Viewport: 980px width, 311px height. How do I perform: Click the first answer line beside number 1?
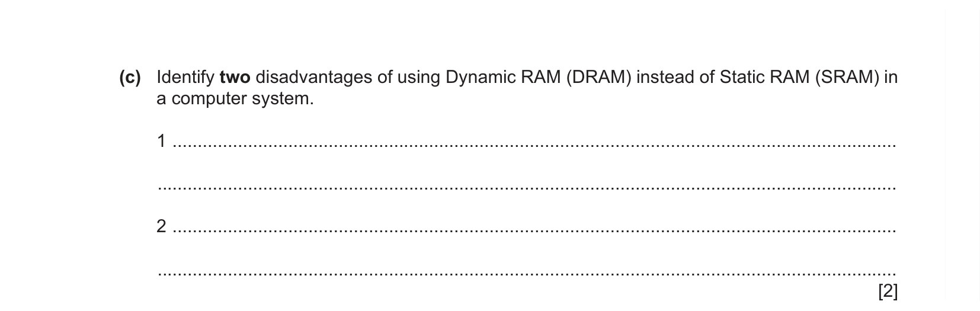point(535,145)
